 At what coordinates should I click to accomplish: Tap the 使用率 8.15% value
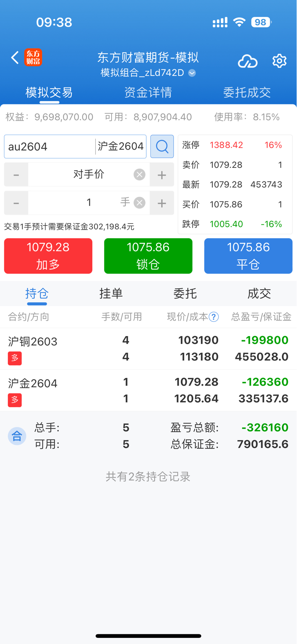pos(266,117)
